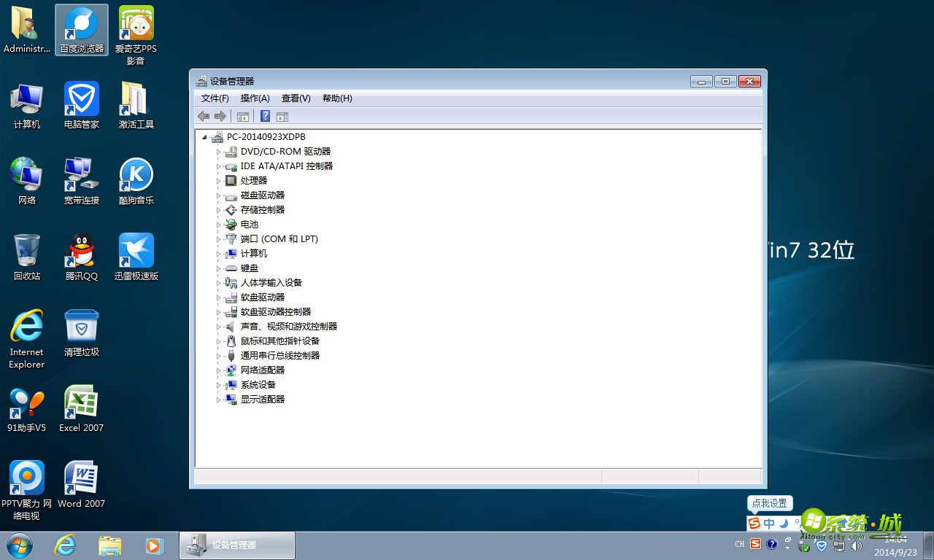934x560 pixels.
Task: Click the back navigation arrow in Device Manager
Action: 203,116
